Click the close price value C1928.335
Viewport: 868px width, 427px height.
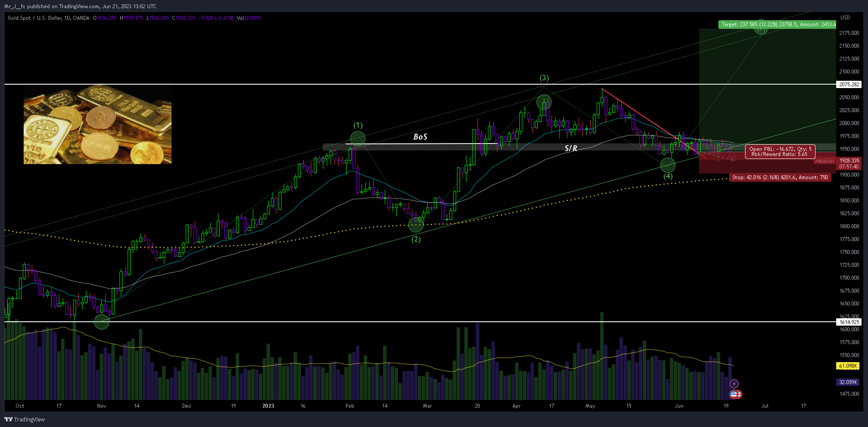tap(184, 18)
